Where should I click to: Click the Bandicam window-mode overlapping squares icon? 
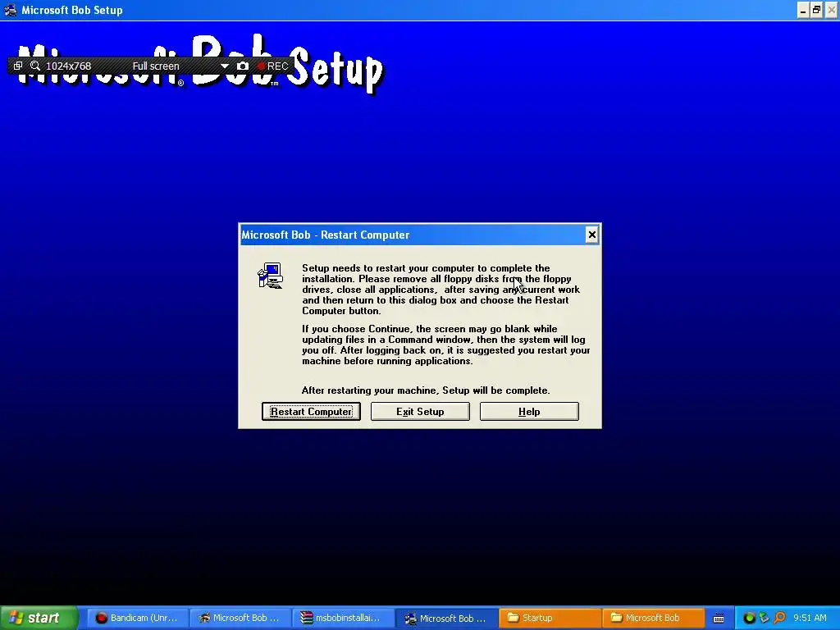pos(18,66)
